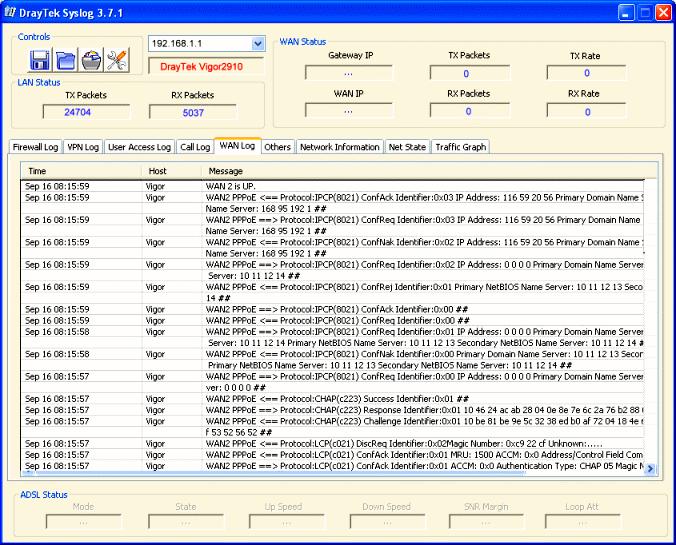676x545 pixels.
Task: Switch to the Firewall Log tab
Action: pyautogui.click(x=35, y=147)
